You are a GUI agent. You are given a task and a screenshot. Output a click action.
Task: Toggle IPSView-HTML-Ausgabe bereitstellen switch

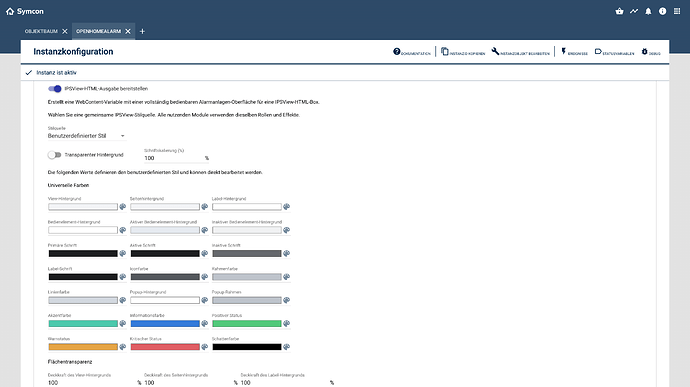click(55, 89)
